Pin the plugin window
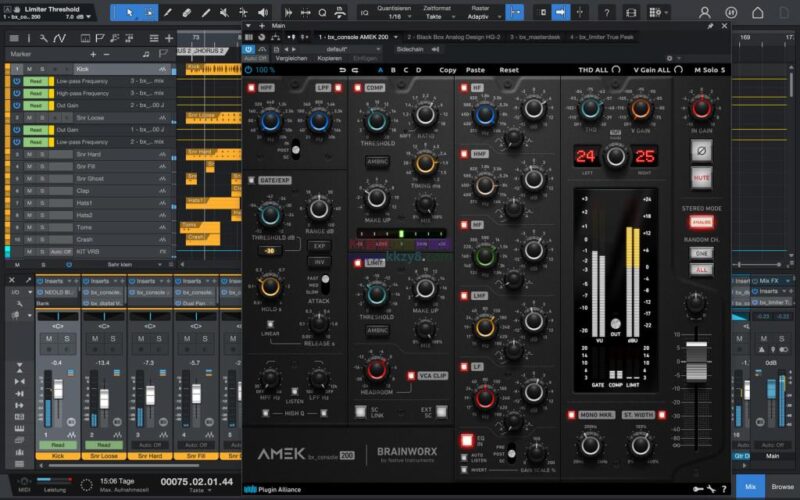The width and height of the screenshot is (800, 500). (x=710, y=26)
